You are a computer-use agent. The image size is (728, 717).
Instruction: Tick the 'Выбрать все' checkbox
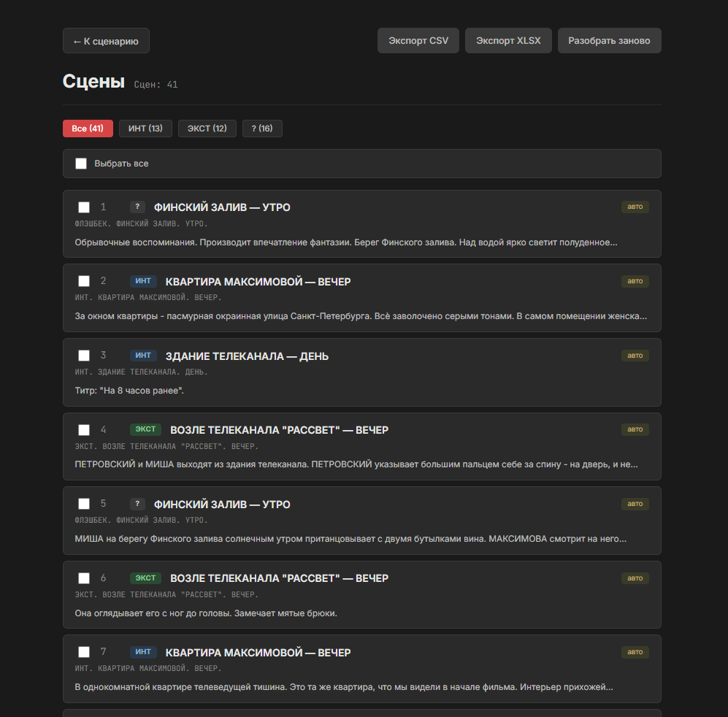[81, 164]
